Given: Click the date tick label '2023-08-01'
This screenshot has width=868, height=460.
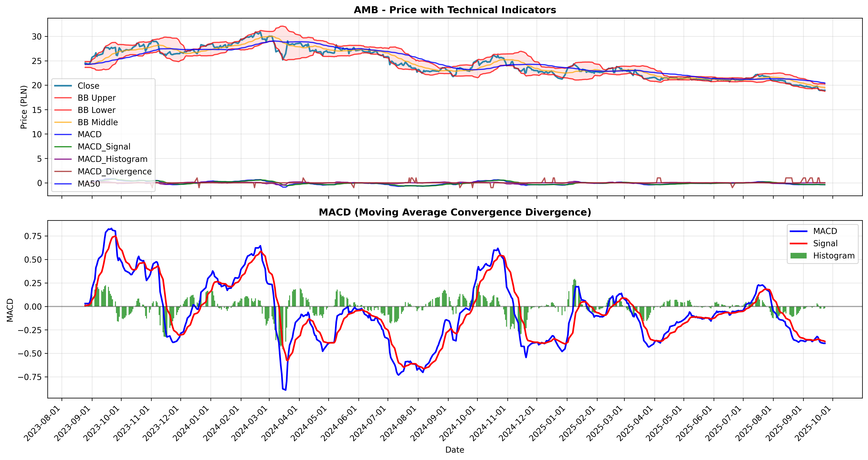Looking at the screenshot, I should 42,423.
